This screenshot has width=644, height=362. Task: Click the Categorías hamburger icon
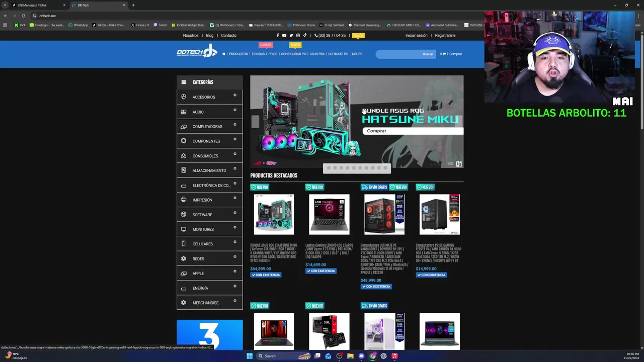coord(184,82)
